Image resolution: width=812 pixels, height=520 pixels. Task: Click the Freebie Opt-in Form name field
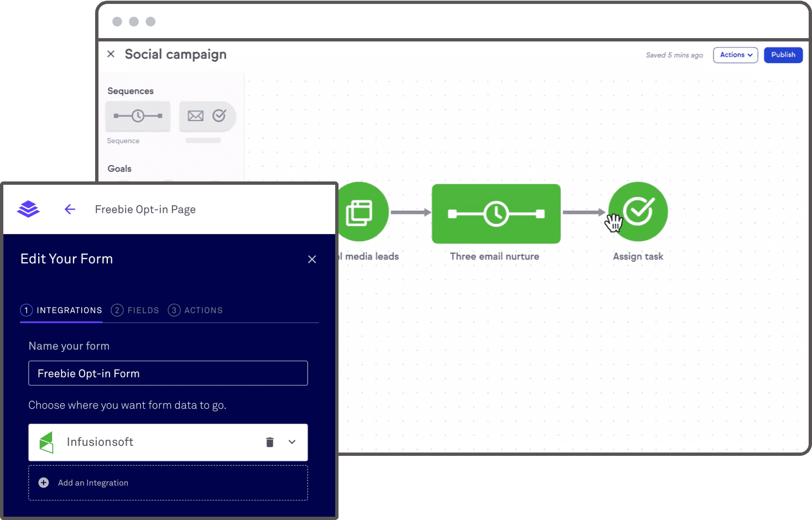point(168,373)
